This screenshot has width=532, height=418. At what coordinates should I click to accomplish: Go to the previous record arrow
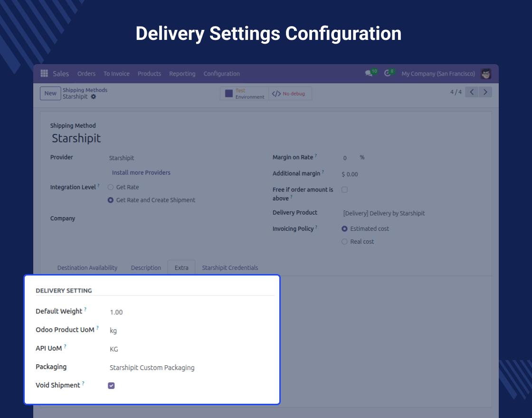[x=472, y=92]
